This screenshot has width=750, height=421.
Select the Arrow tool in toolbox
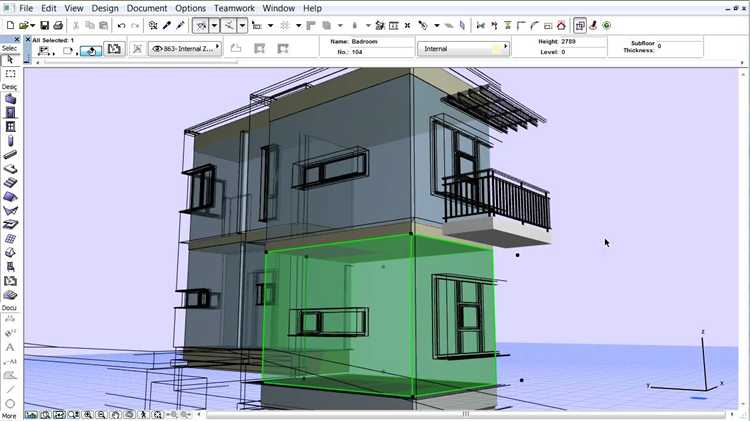(10, 60)
